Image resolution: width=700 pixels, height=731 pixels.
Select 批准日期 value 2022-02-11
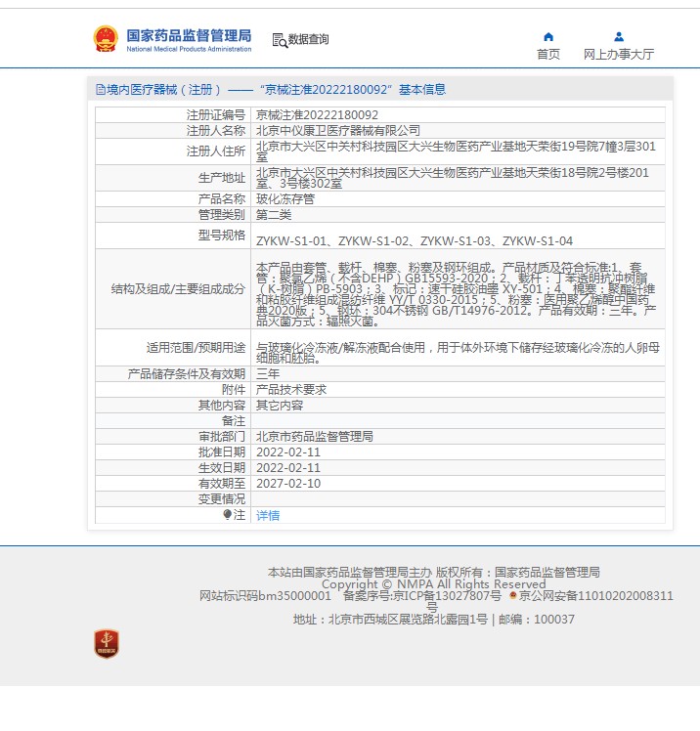click(288, 452)
